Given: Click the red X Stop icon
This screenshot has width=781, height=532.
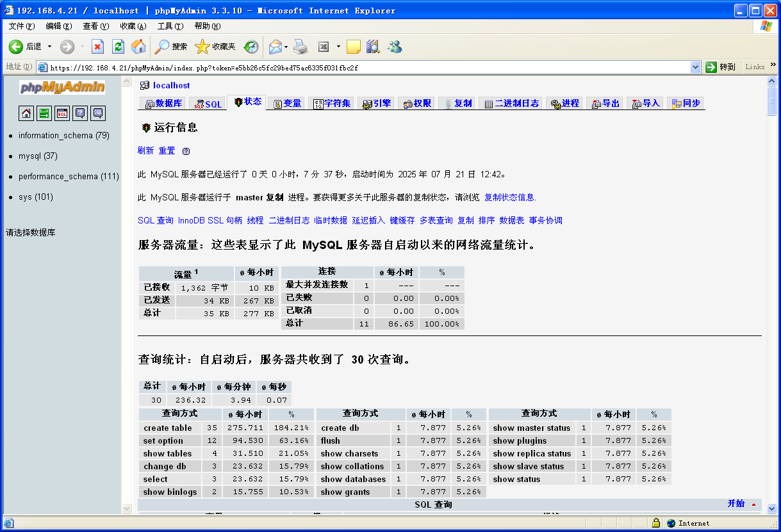Looking at the screenshot, I should tap(97, 47).
